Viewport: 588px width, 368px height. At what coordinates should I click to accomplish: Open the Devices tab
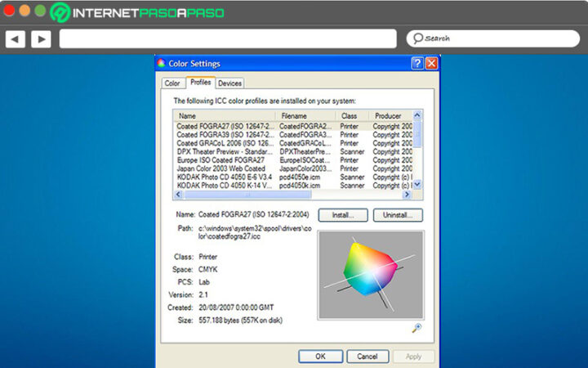coord(229,83)
